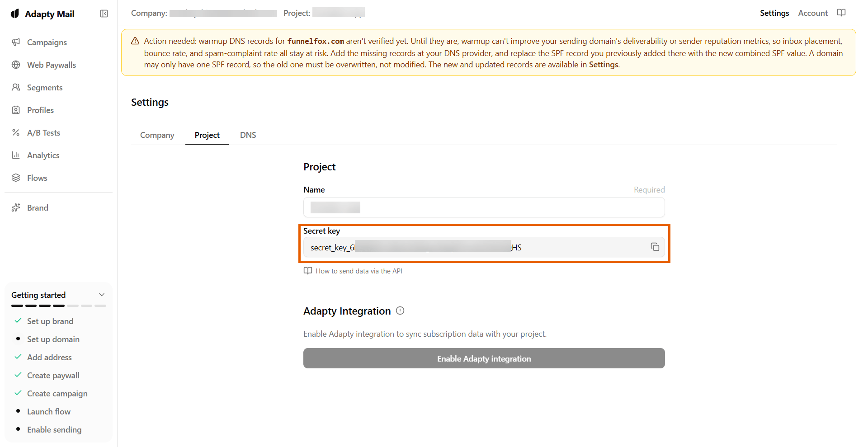The width and height of the screenshot is (868, 447).
Task: Open Flows page
Action: [37, 178]
